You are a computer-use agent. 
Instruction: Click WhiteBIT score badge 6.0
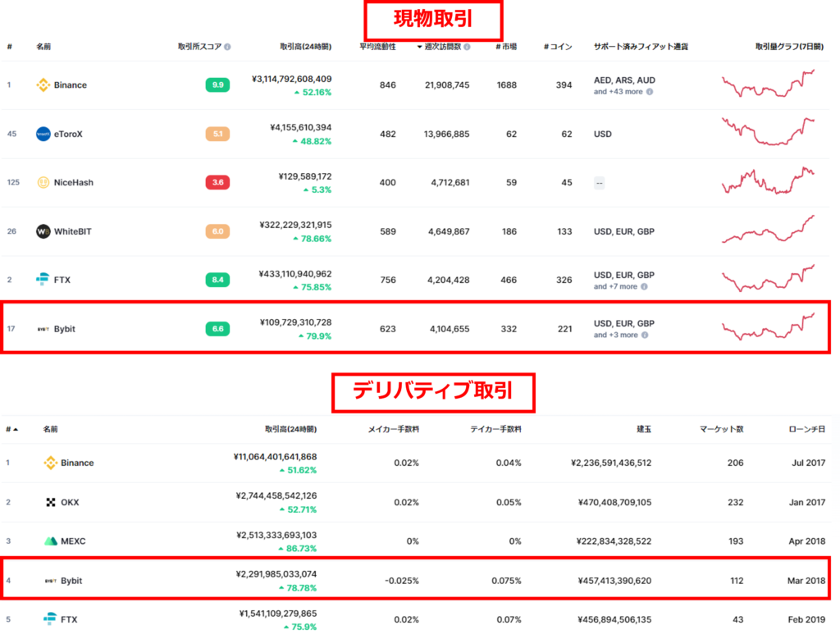click(x=217, y=231)
